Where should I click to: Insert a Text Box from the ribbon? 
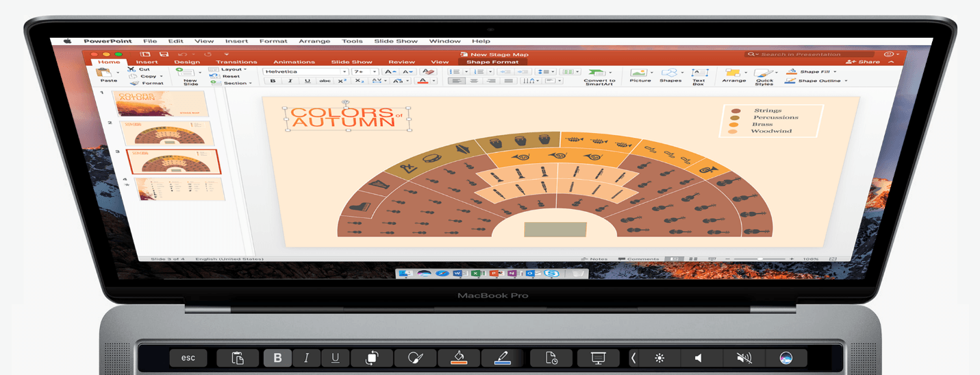coord(699,73)
